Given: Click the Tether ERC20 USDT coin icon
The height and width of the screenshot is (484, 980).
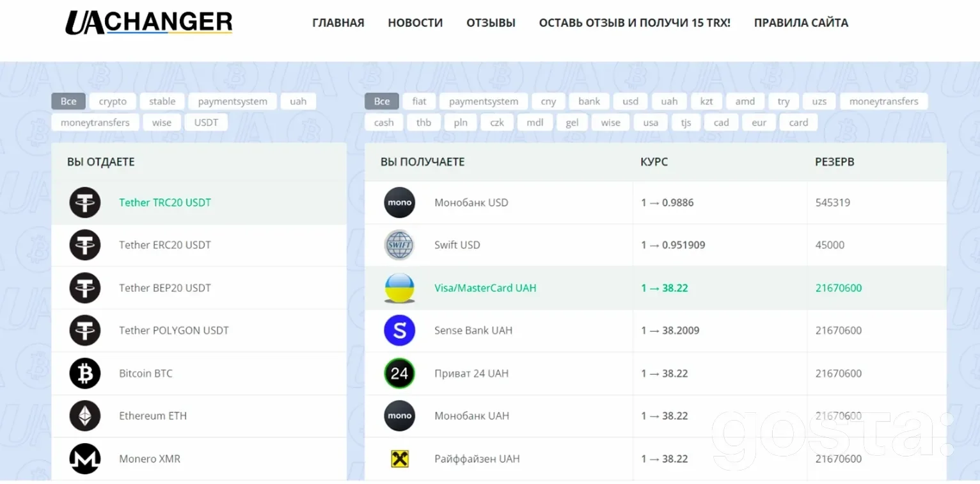Looking at the screenshot, I should [85, 245].
